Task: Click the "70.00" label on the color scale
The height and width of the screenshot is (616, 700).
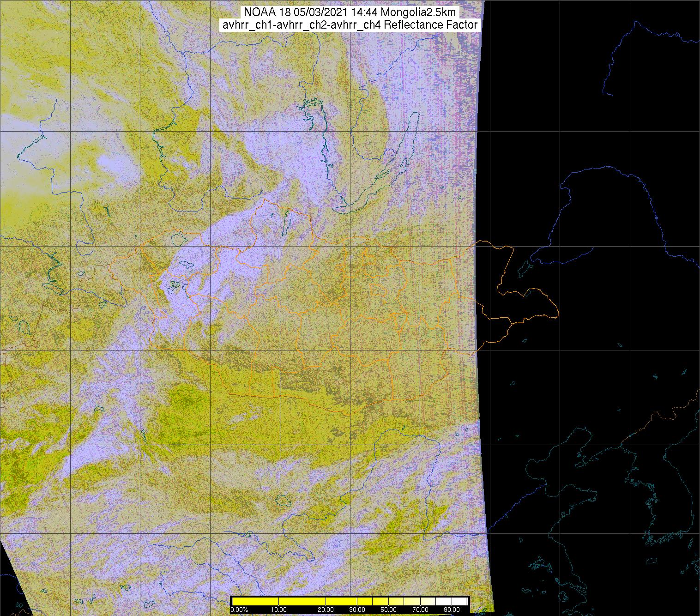Action: pyautogui.click(x=421, y=610)
